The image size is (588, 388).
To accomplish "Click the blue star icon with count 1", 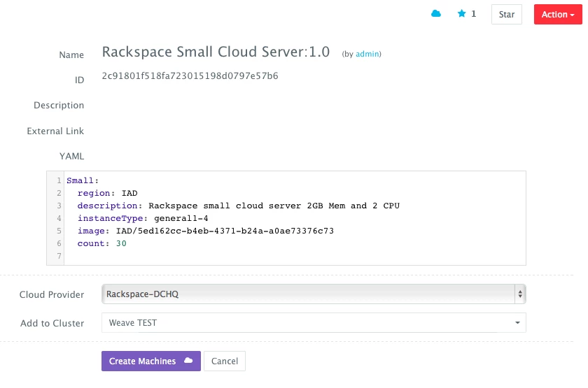I will pyautogui.click(x=461, y=14).
